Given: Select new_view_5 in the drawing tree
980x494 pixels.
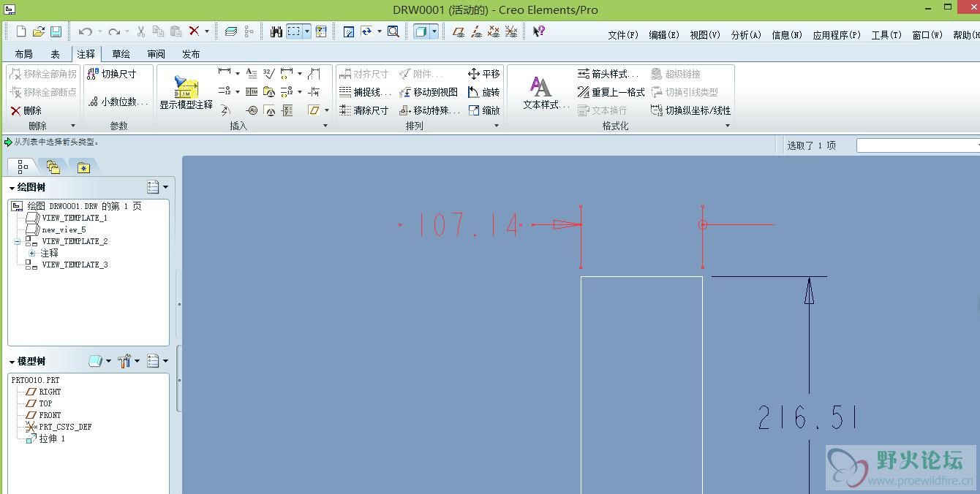Looking at the screenshot, I should coord(56,229).
